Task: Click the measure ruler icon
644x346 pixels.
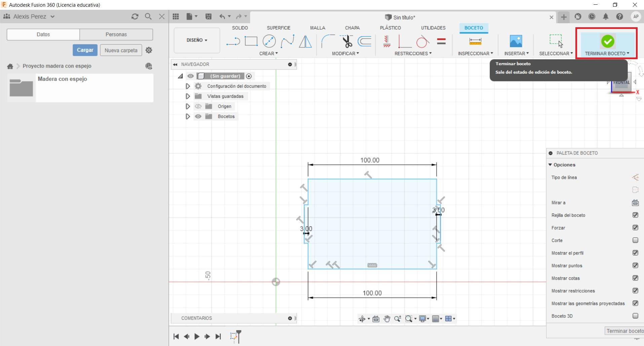Action: point(475,41)
